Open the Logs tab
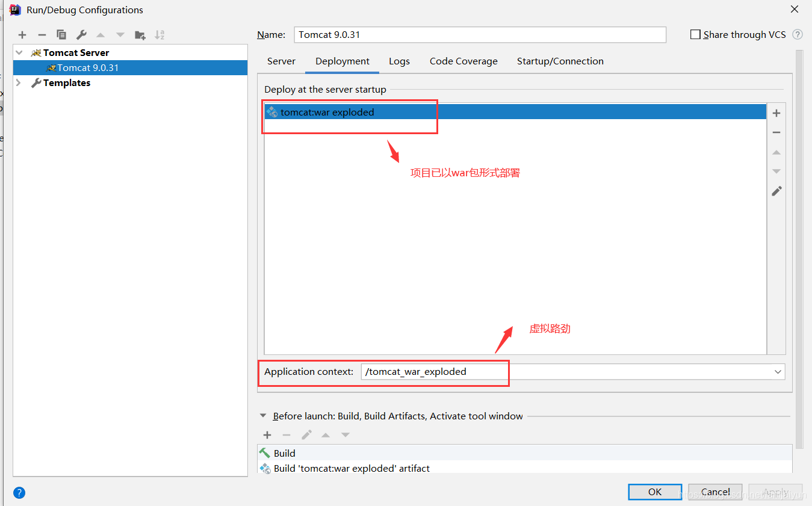Image resolution: width=812 pixels, height=506 pixels. [399, 61]
